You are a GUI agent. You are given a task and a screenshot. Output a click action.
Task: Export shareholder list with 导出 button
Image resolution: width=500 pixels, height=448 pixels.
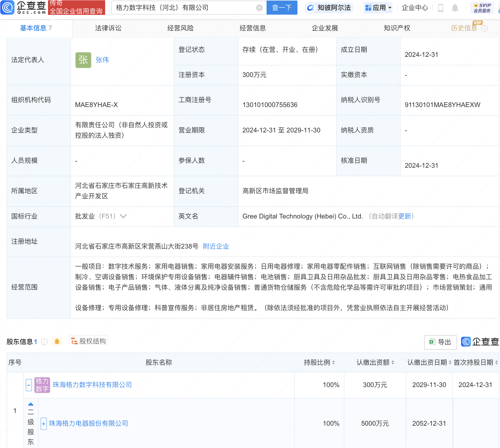(440, 342)
